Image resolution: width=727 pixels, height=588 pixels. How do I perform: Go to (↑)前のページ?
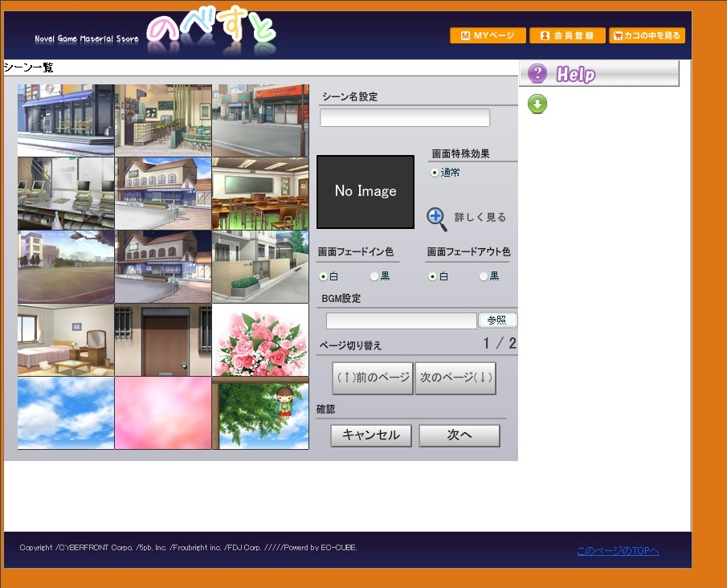373,378
